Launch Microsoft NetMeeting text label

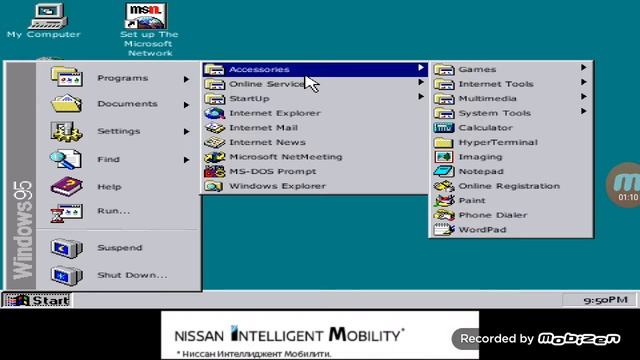[x=286, y=157]
